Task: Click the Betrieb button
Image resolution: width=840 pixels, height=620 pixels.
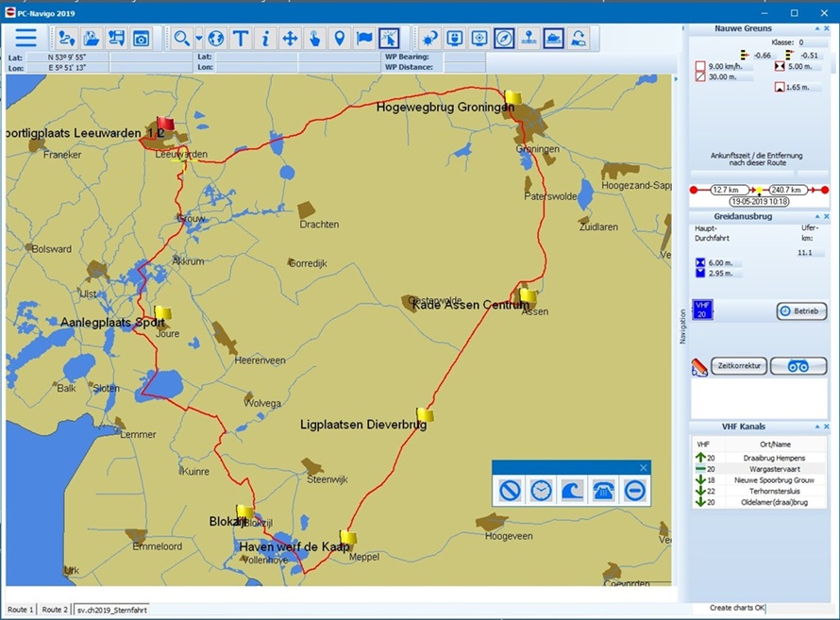Action: click(x=801, y=311)
